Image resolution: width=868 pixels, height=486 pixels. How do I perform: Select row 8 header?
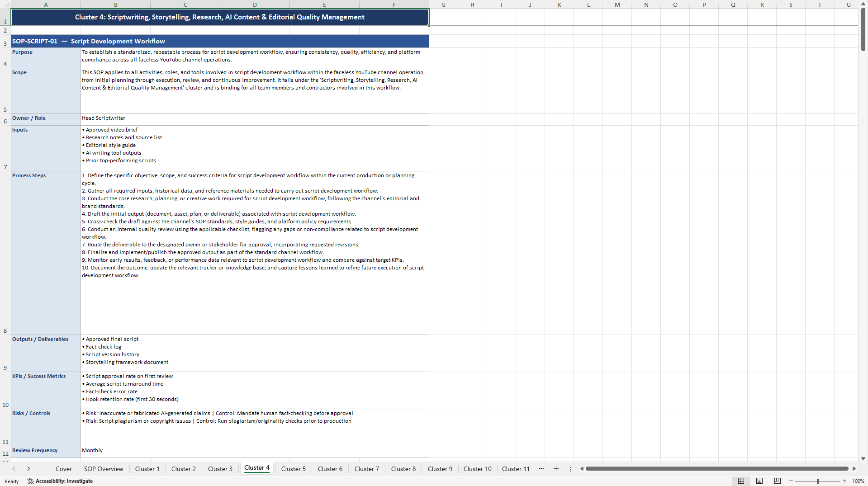point(5,253)
